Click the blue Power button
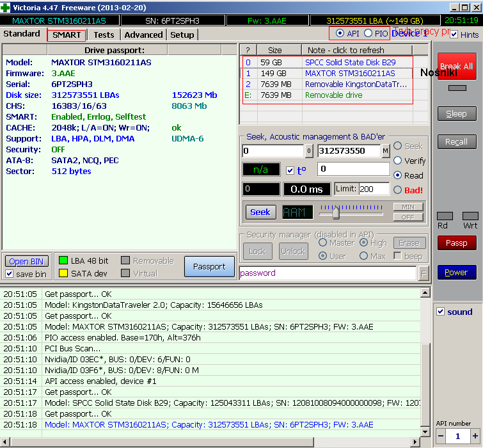The image size is (483, 448). 457,273
